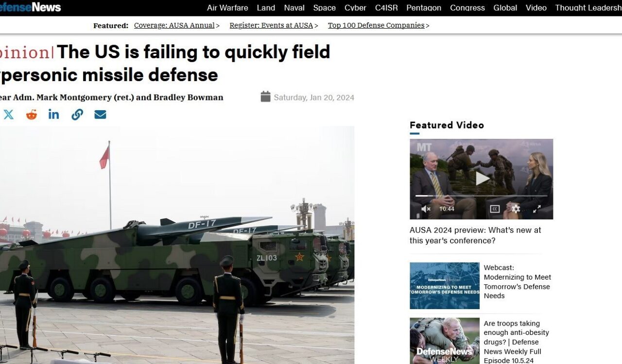Viewport: 622px width, 364px height.
Task: Share article on X (Twitter)
Action: [x=9, y=115]
